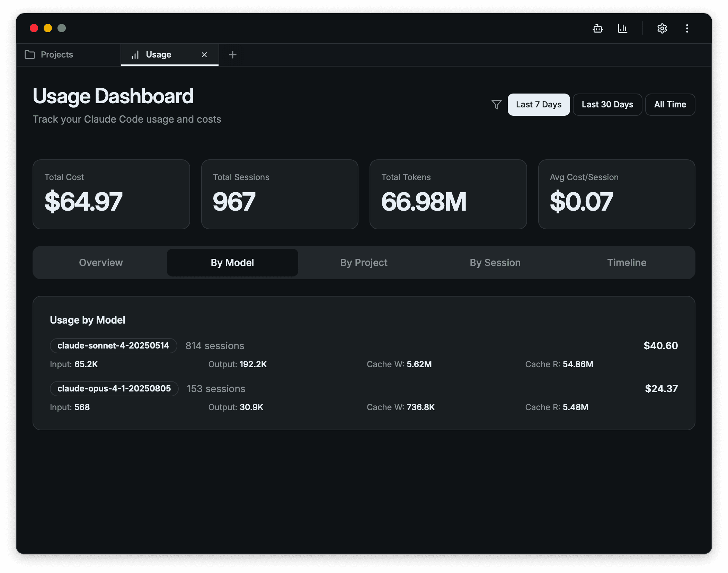The image size is (728, 573).
Task: Click the claude-opus-4-1-20250805 model badge
Action: (x=114, y=388)
